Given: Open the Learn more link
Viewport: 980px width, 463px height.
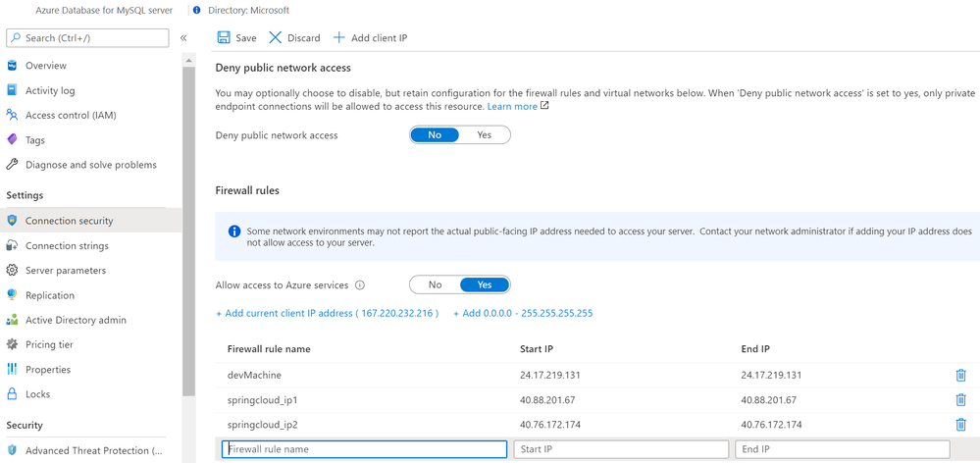Looking at the screenshot, I should 513,106.
